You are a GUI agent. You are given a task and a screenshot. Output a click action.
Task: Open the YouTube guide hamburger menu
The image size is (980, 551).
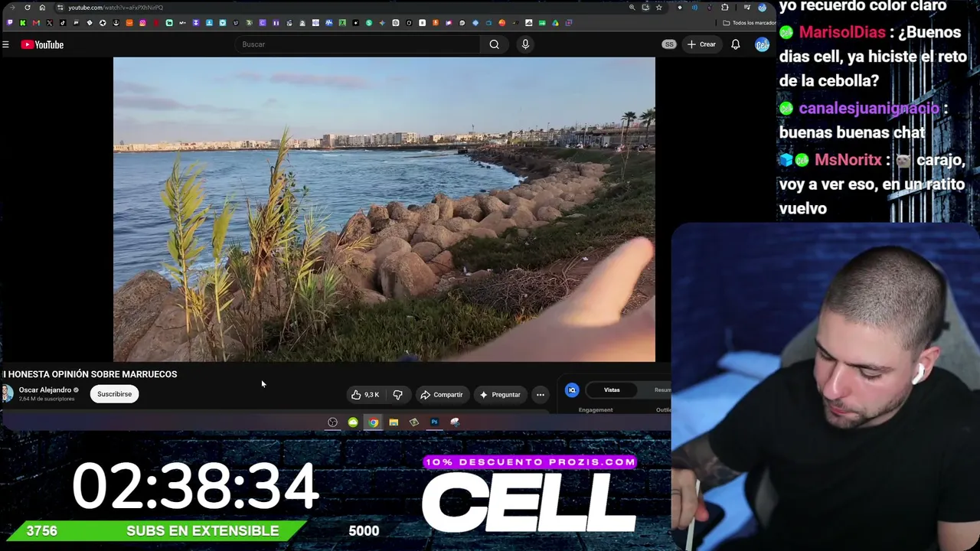[x=5, y=44]
